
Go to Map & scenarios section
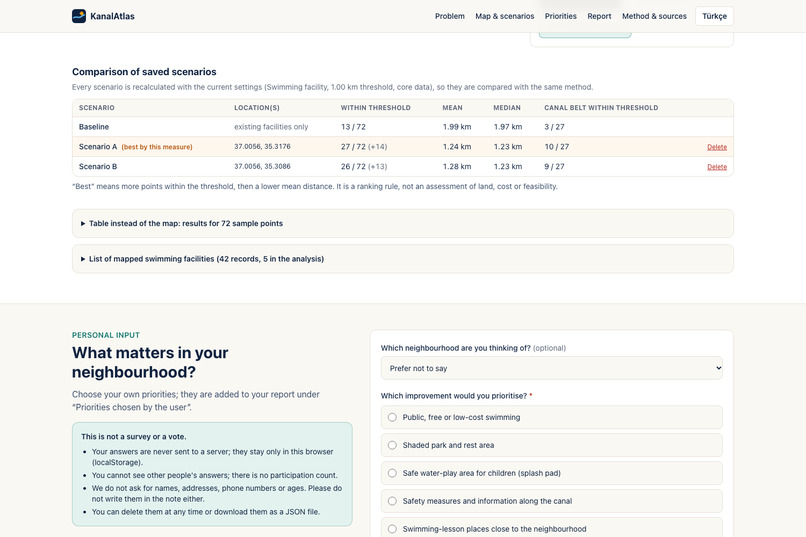tap(505, 16)
